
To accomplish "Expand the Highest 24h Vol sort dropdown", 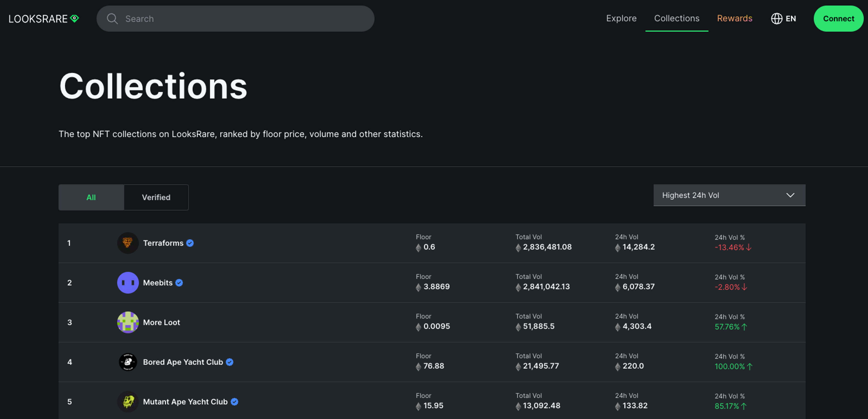I will click(x=729, y=195).
